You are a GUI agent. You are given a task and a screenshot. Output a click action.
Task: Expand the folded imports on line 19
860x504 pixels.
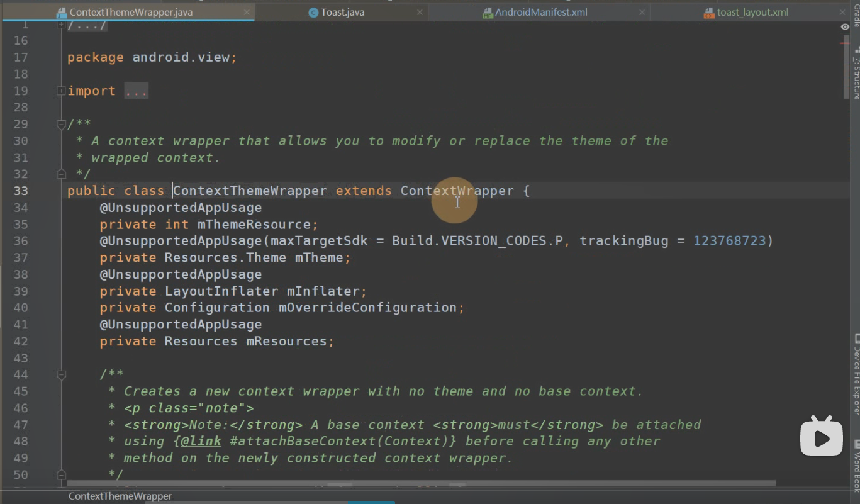click(x=61, y=91)
